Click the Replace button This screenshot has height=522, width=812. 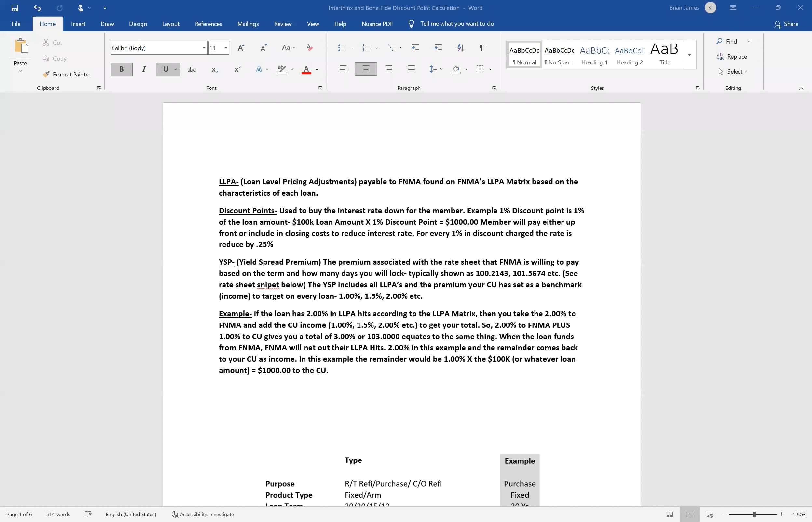[x=732, y=57]
